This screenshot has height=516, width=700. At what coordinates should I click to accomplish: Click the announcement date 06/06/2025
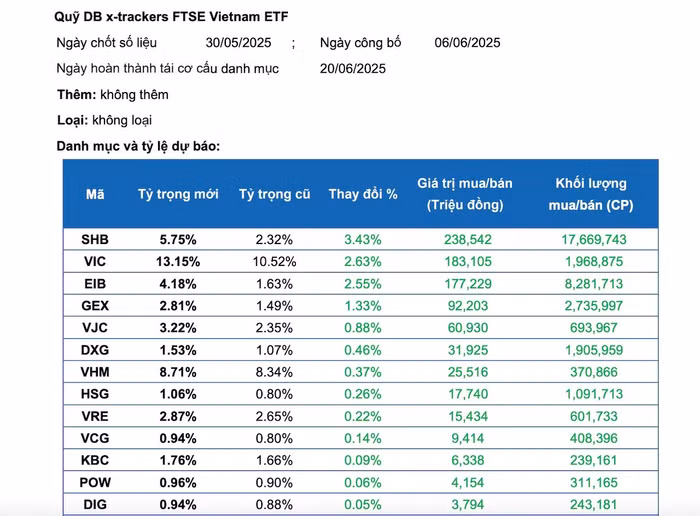467,43
